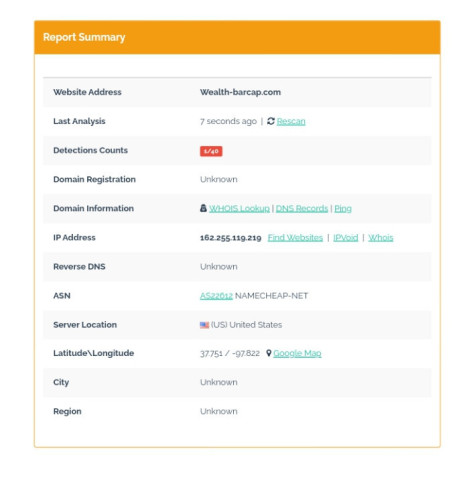The width and height of the screenshot is (465, 480).
Task: Click the Whois link beside IP address
Action: coord(381,238)
